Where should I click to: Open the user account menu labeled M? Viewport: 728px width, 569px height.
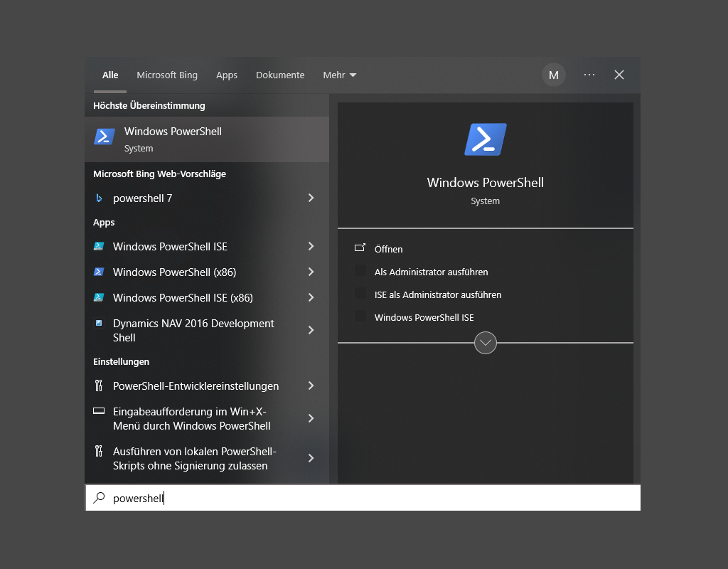(x=553, y=75)
